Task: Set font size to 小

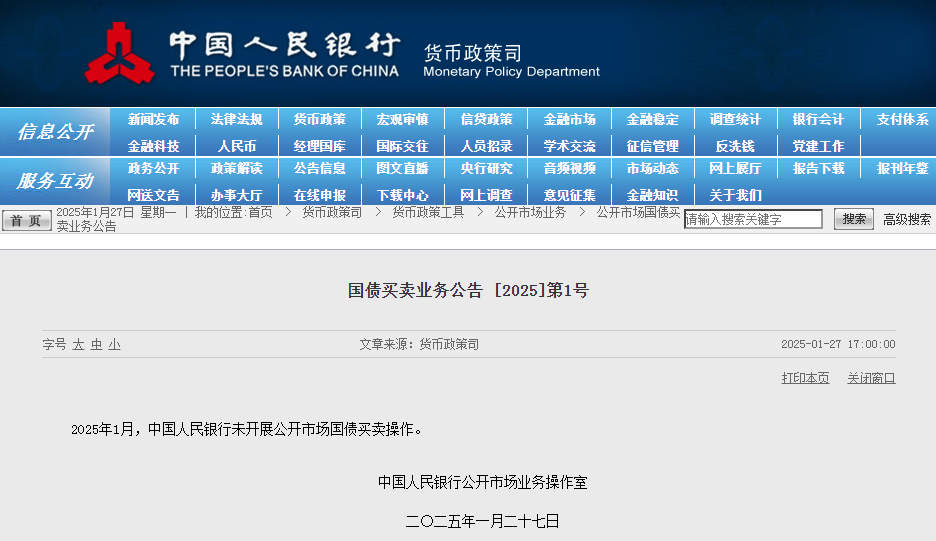Action: pyautogui.click(x=115, y=344)
